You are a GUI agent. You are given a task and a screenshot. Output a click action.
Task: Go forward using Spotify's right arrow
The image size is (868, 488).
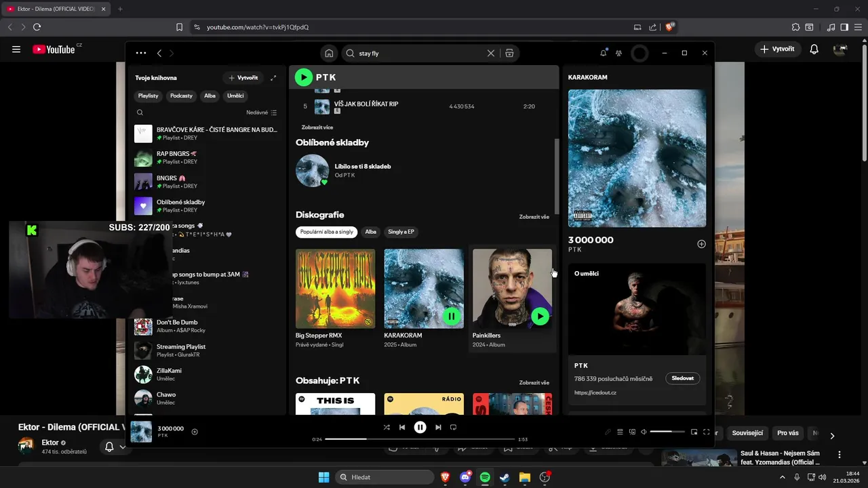tap(172, 53)
